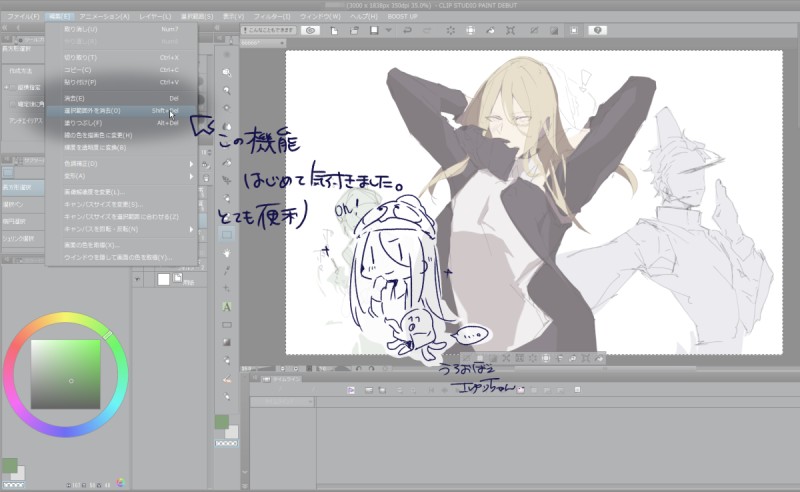Click the Open file icon in command bar
The height and width of the screenshot is (492, 800).
[354, 31]
